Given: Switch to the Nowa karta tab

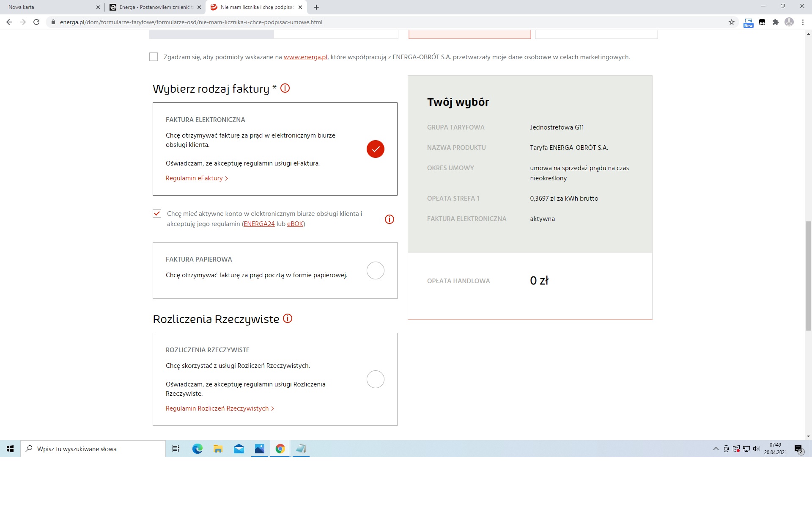Looking at the screenshot, I should pyautogui.click(x=51, y=7).
